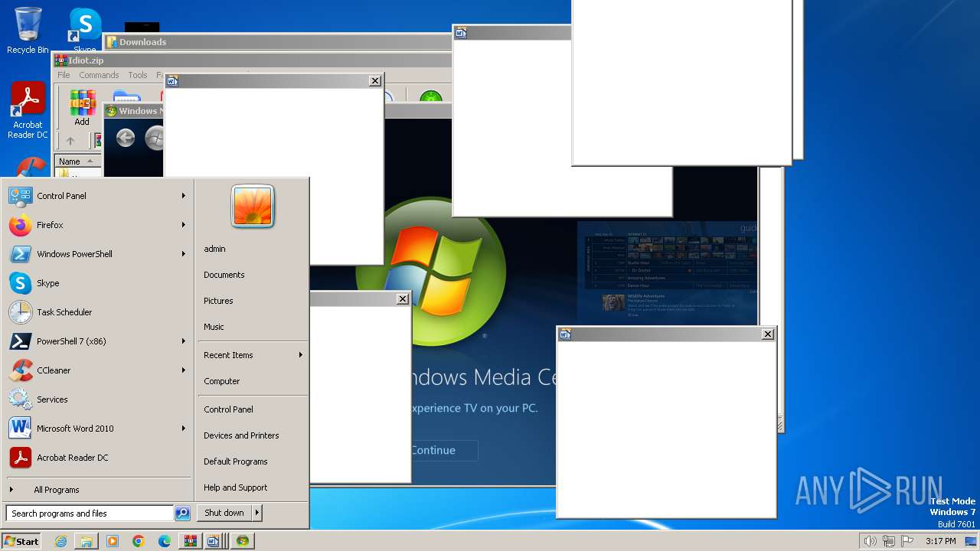Click the Shut down button
Screen dimensions: 980x551
pyautogui.click(x=224, y=513)
